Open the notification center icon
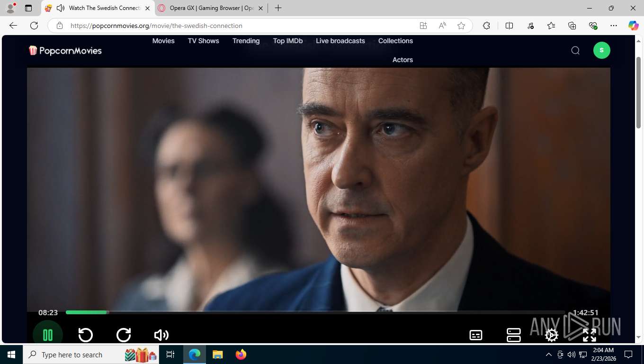The height and width of the screenshot is (364, 644). pos(628,355)
